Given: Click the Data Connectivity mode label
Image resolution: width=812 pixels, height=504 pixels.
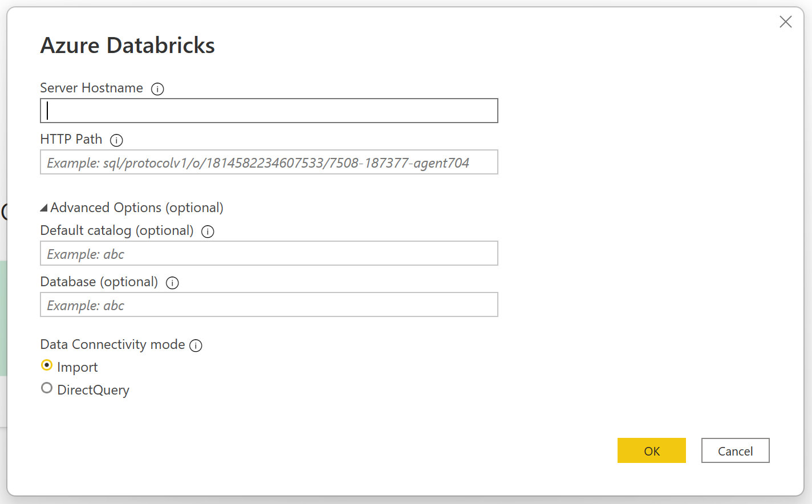Looking at the screenshot, I should (x=112, y=344).
